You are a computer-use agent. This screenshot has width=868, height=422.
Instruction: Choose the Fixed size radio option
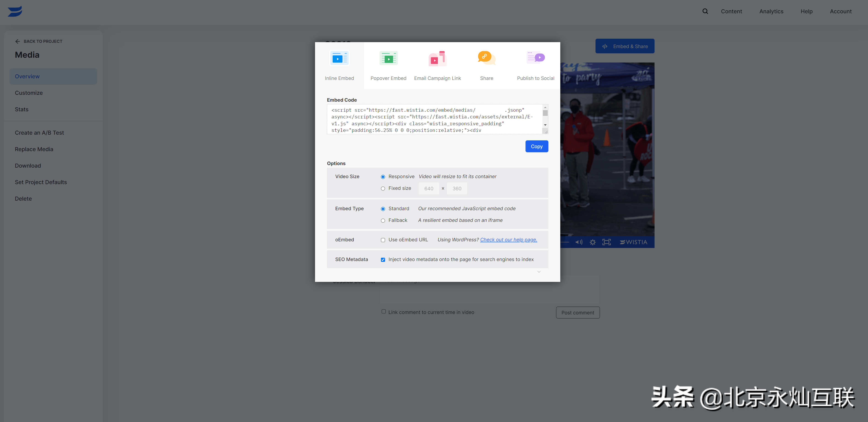[x=383, y=189]
